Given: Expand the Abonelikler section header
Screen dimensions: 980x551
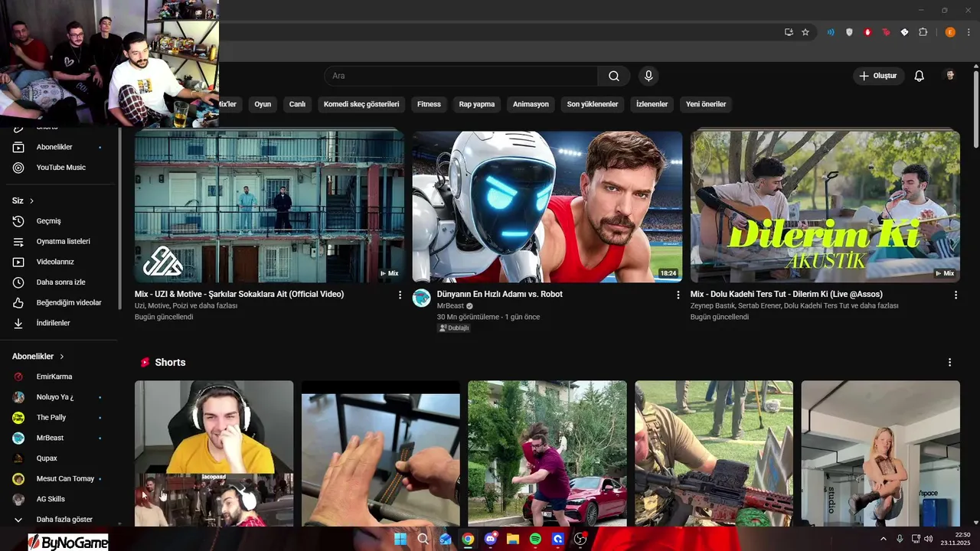Looking at the screenshot, I should [x=38, y=357].
